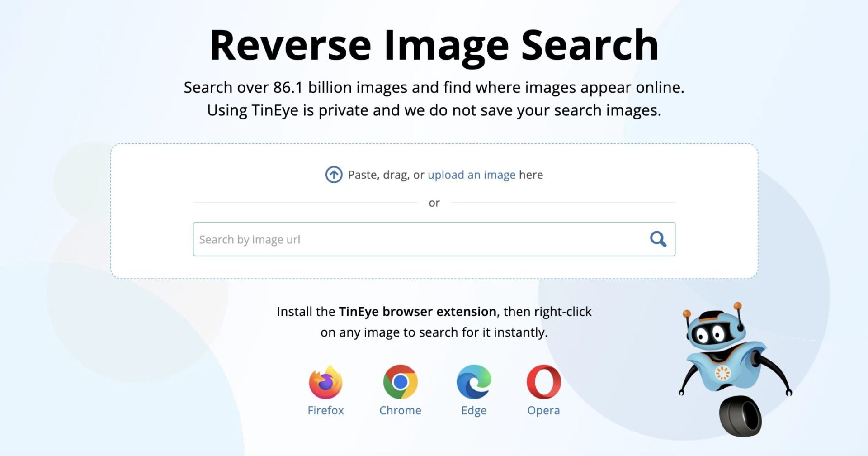
Task: Open the Chrome extension text link
Action: click(400, 410)
